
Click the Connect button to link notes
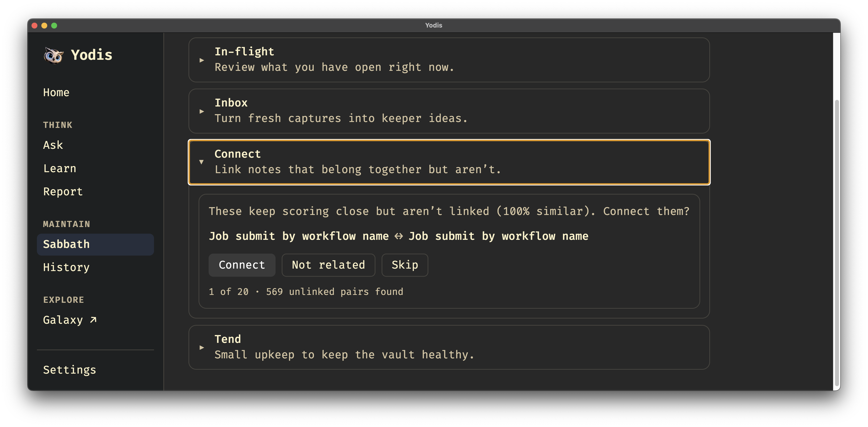point(242,265)
